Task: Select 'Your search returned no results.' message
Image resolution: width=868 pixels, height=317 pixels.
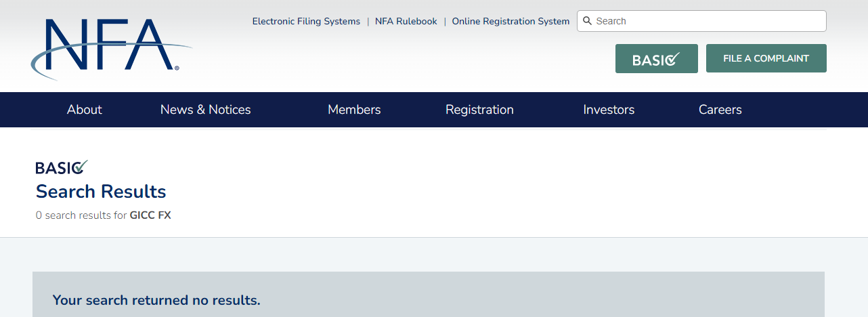Action: (x=156, y=300)
